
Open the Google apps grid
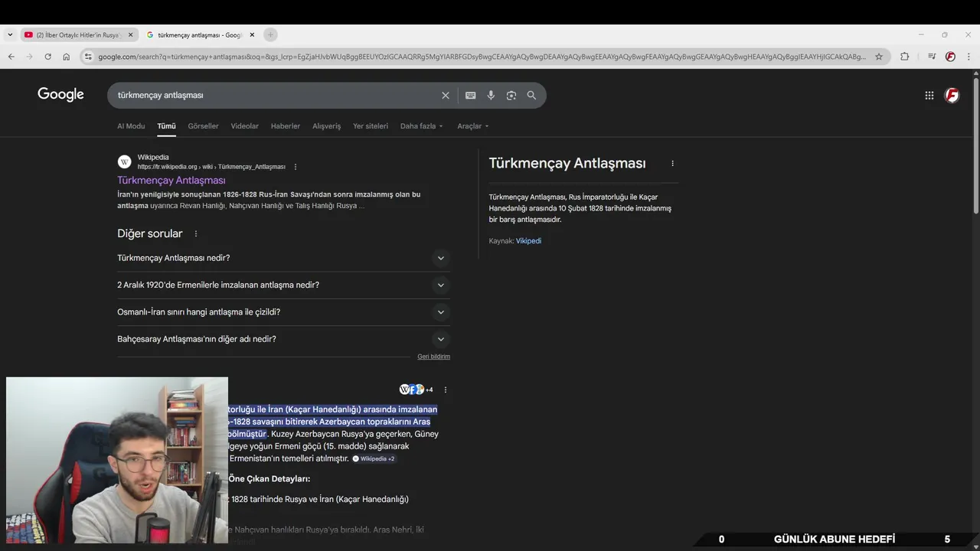click(x=929, y=96)
